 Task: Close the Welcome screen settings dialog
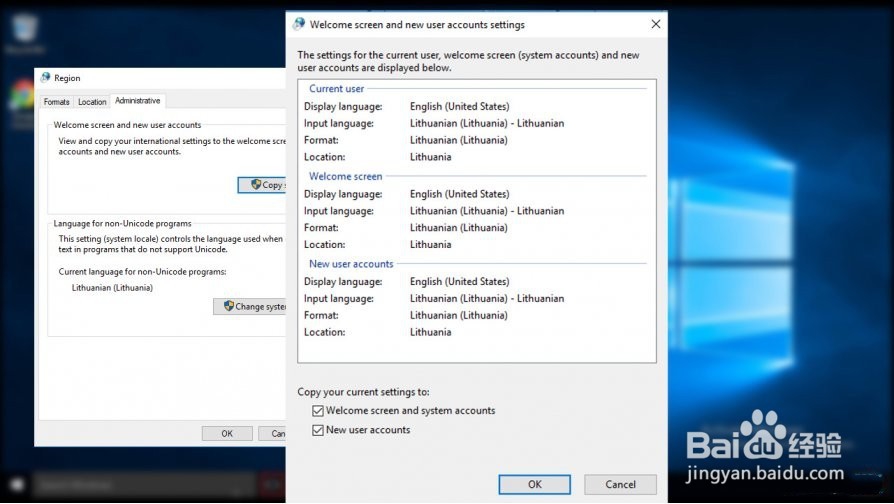[656, 24]
